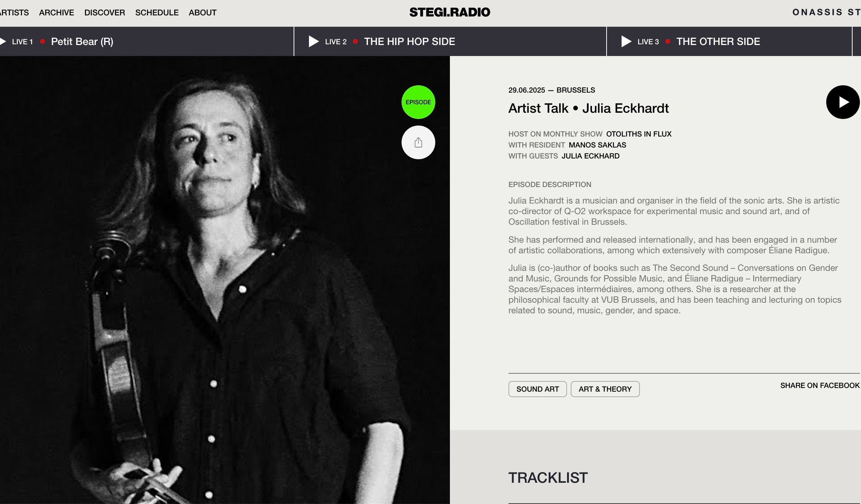Viewport: 861px width, 504px height.
Task: Play the LIVE 3 stream
Action: click(x=626, y=41)
